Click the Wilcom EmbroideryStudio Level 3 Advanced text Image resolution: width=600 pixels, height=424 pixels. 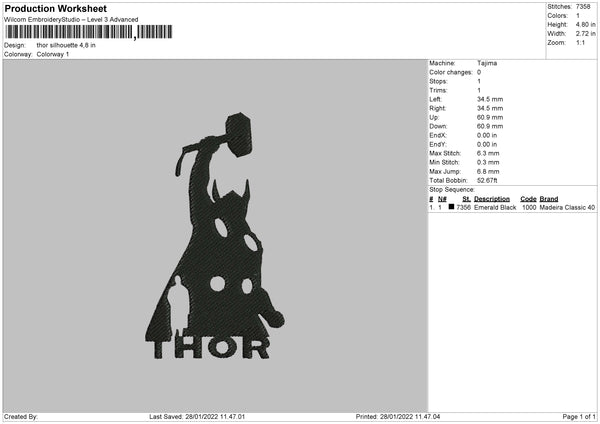(x=71, y=20)
